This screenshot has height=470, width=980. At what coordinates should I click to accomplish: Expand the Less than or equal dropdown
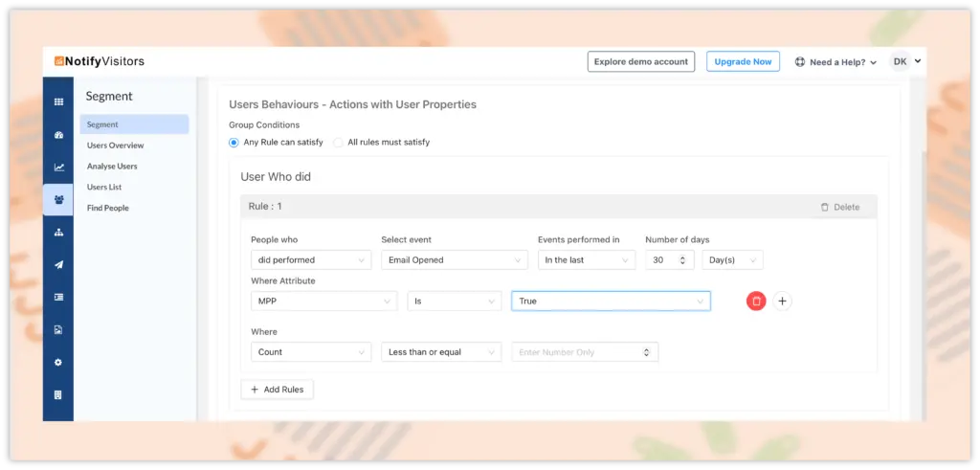(x=440, y=352)
